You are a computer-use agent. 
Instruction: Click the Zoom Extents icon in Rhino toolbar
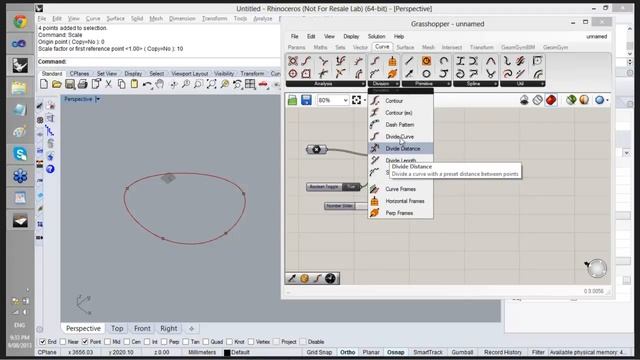point(211,84)
